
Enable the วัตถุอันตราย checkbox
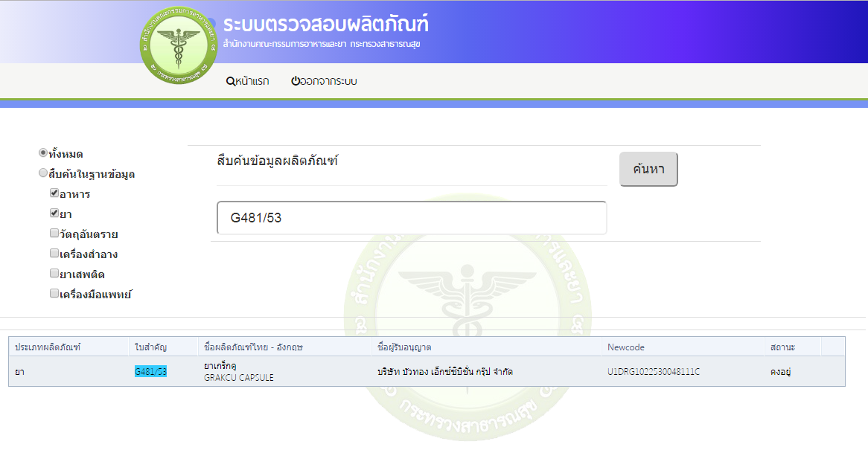pos(54,234)
